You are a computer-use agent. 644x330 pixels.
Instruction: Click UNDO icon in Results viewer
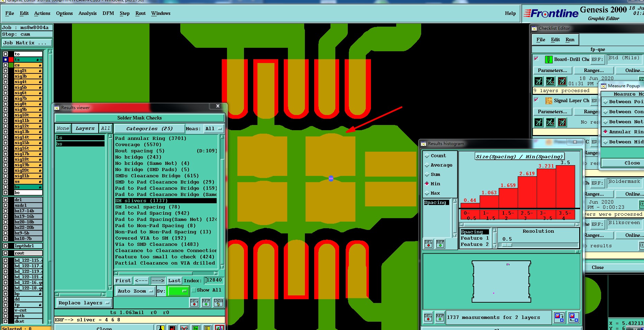[218, 303]
